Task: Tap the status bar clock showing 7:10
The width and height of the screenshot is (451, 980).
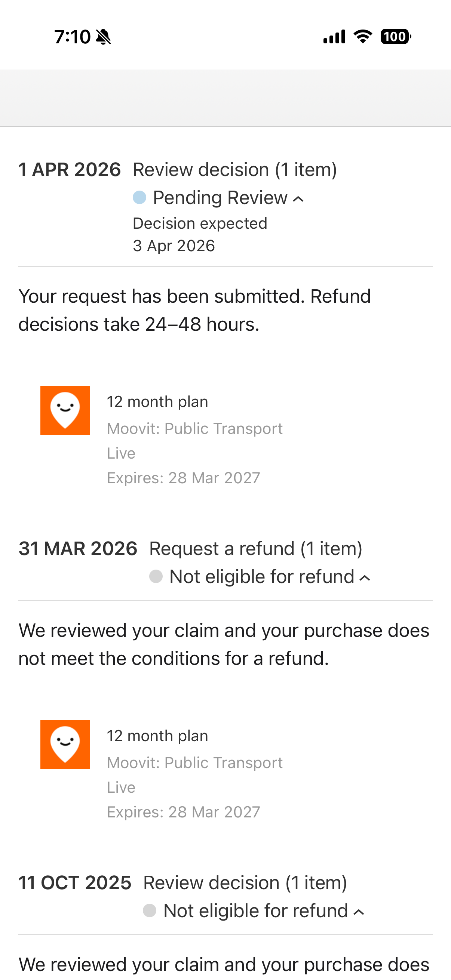Action: point(72,37)
